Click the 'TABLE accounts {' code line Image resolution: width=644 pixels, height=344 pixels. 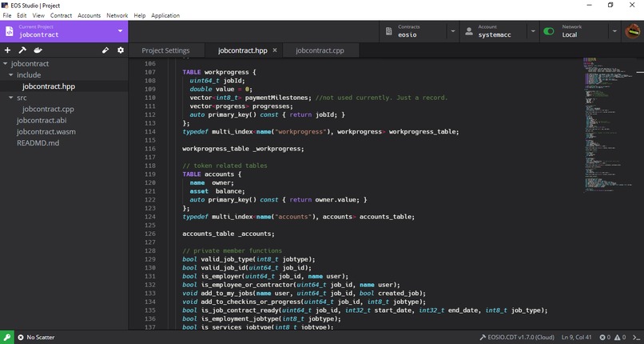pos(212,174)
